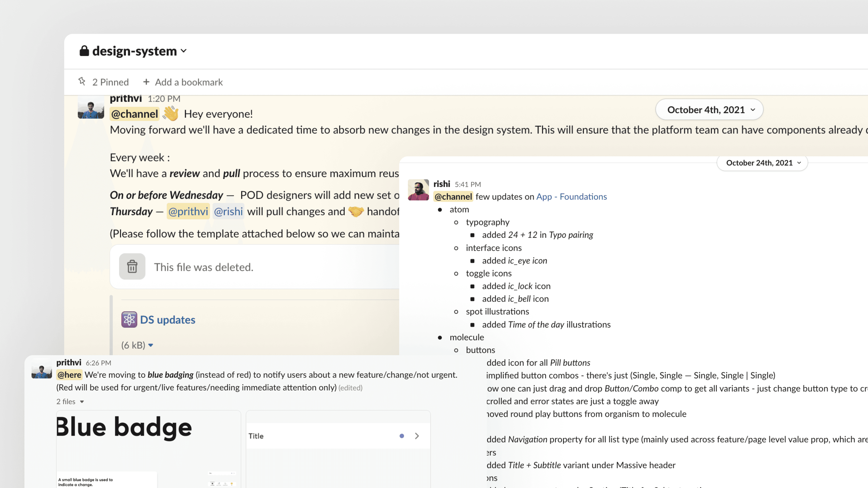Click rishi's profile avatar
Screen dimensions: 868x488
(x=418, y=190)
